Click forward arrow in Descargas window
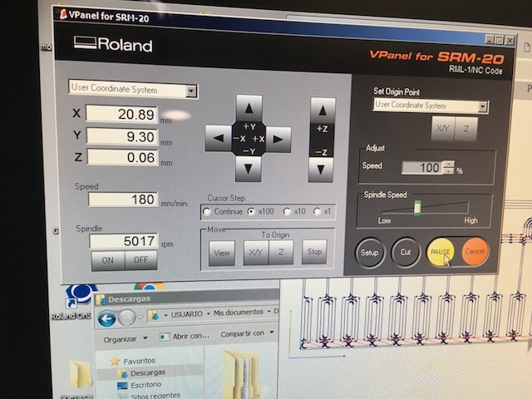 point(127,318)
